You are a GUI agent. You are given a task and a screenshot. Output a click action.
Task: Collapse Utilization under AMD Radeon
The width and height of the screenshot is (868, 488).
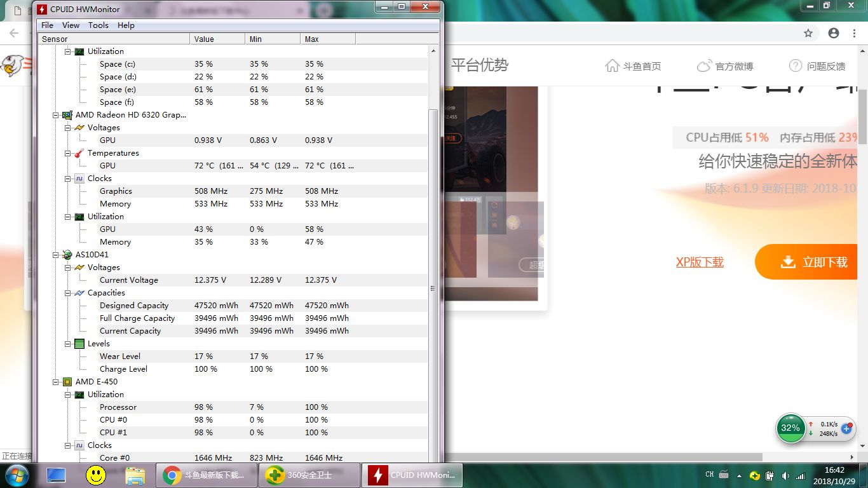coord(68,217)
